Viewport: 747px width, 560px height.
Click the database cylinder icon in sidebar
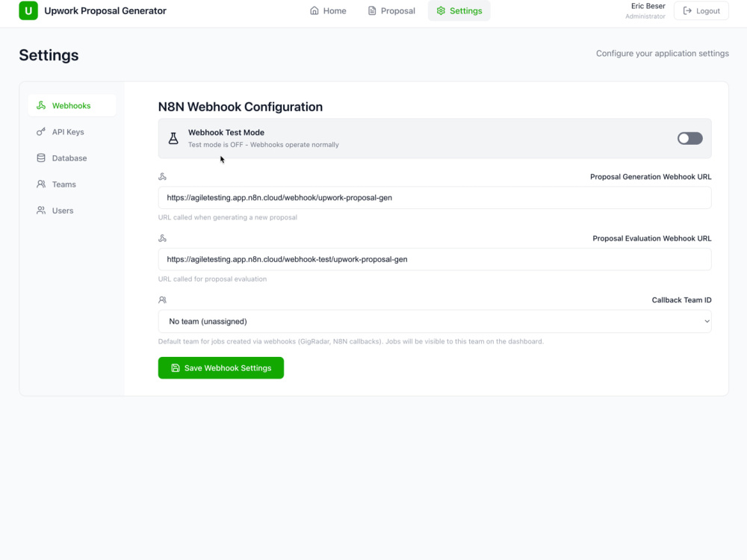point(41,158)
